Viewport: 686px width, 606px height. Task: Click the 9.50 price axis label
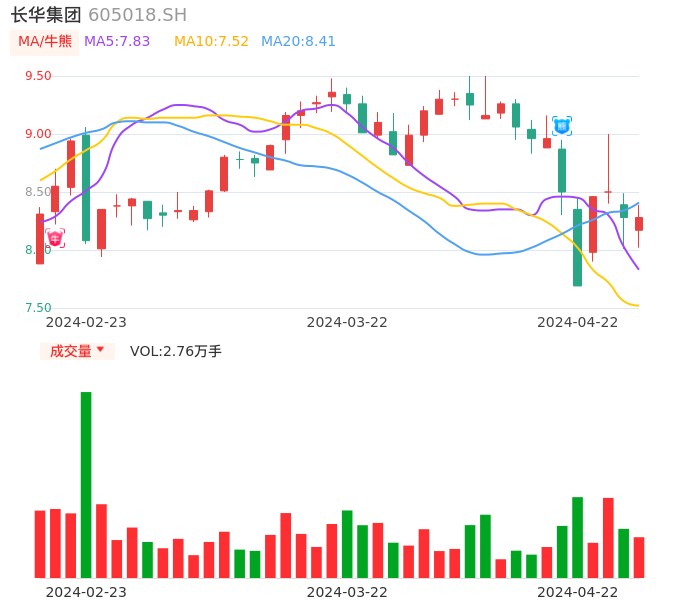click(38, 76)
